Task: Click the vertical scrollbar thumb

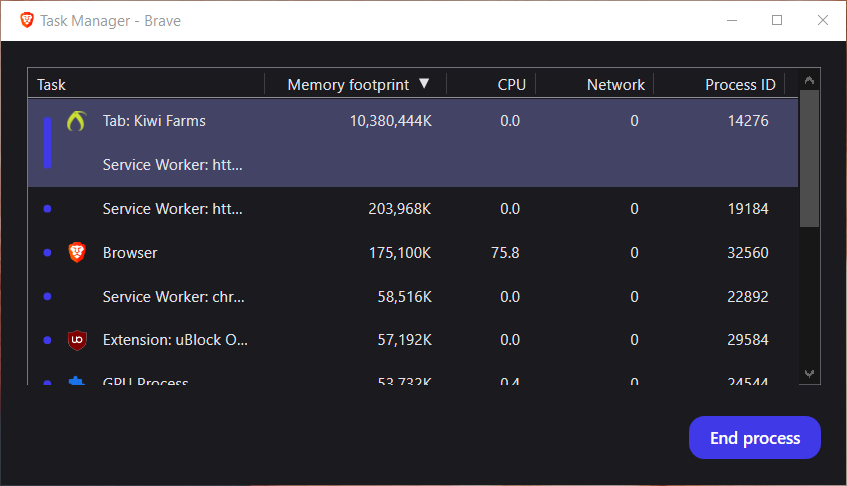Action: [809, 159]
